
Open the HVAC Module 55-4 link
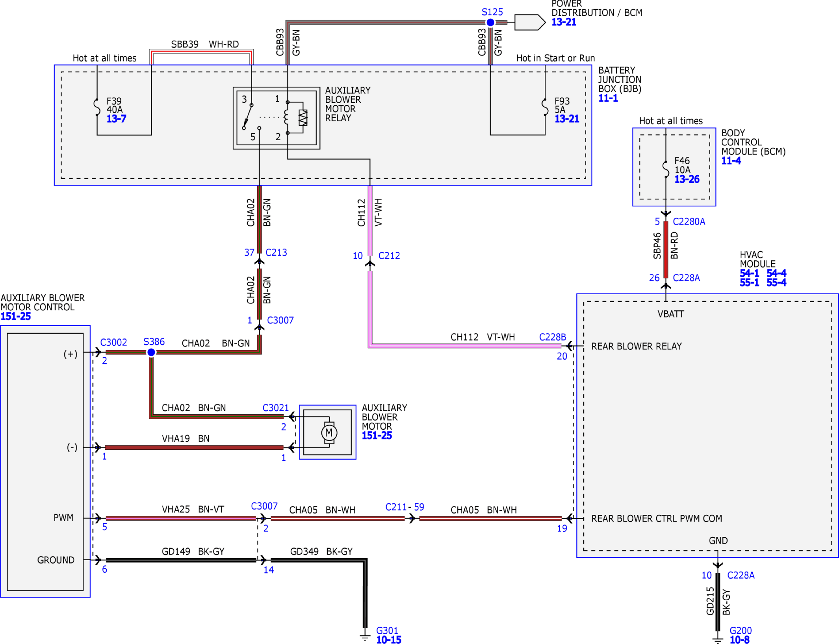(776, 282)
